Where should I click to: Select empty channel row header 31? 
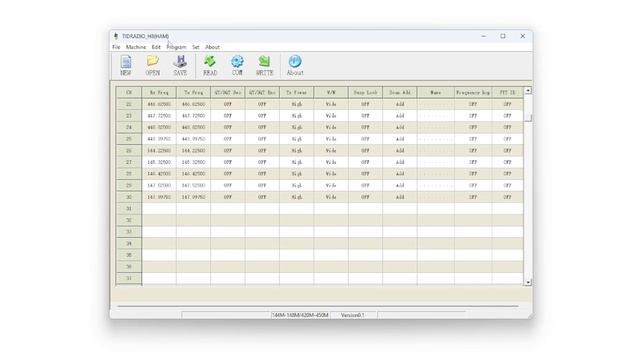tap(129, 209)
